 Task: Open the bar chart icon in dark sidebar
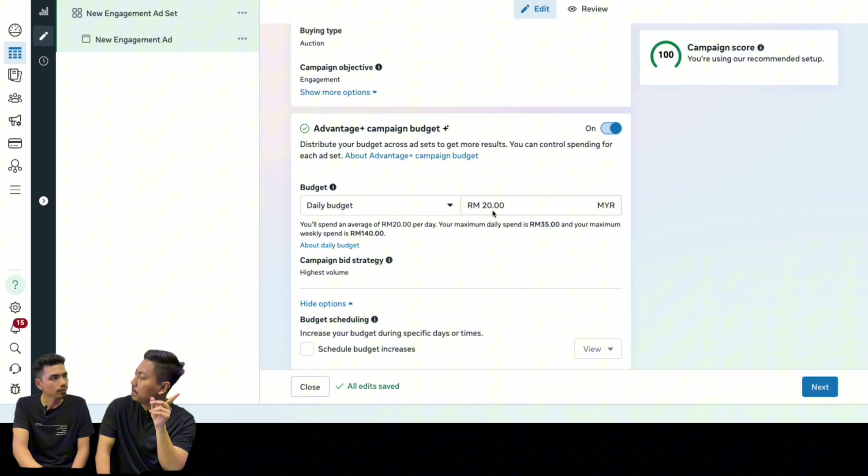[x=43, y=11]
